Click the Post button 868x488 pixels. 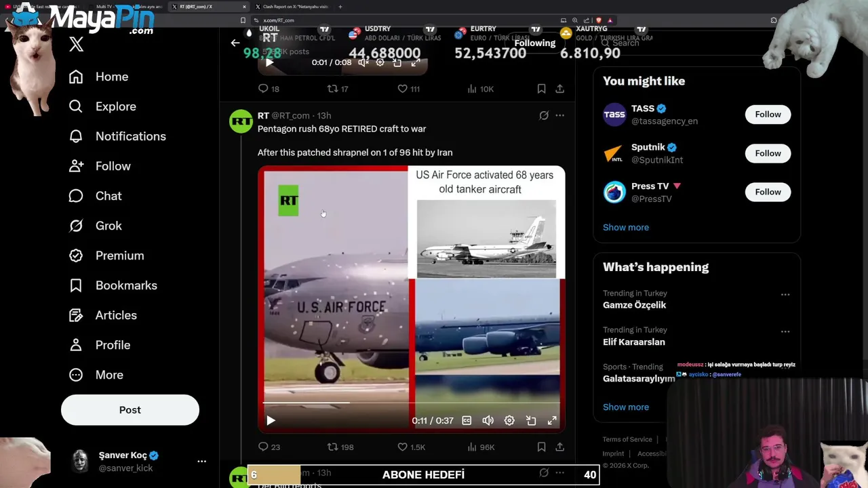[x=130, y=410]
